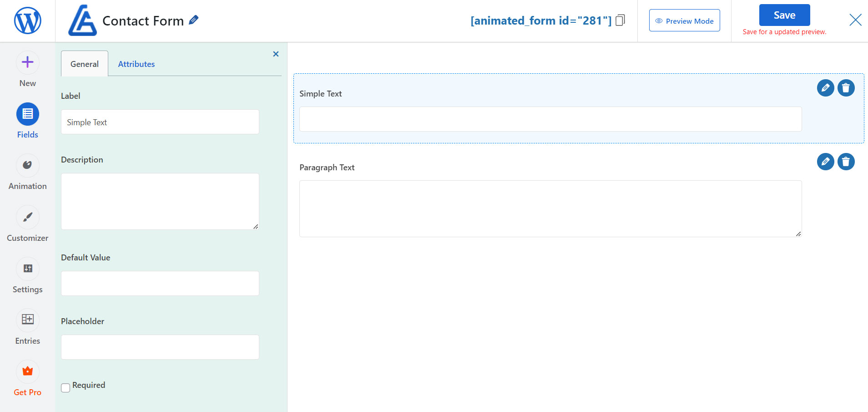
Task: Click the Get Pro crown icon
Action: pyautogui.click(x=27, y=371)
